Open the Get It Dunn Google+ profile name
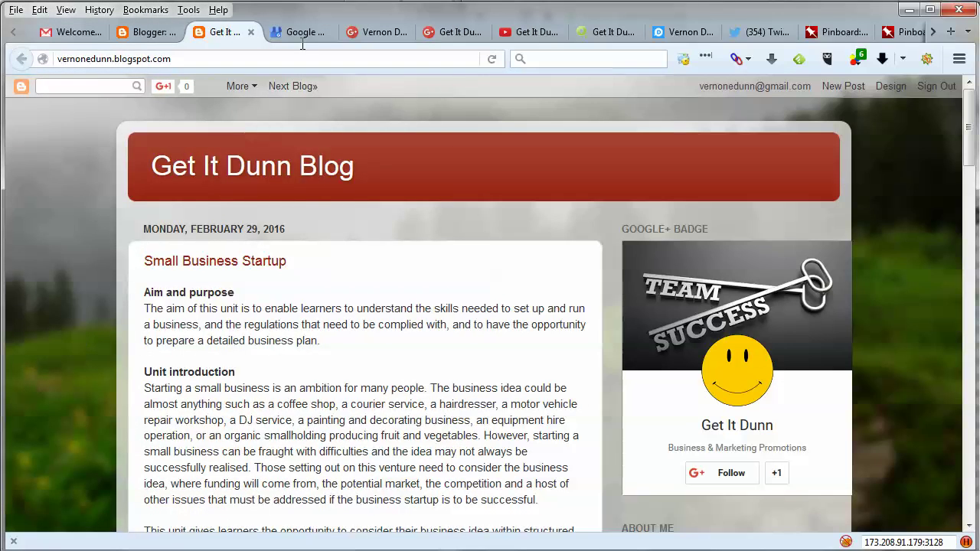The width and height of the screenshot is (980, 551). 737,425
